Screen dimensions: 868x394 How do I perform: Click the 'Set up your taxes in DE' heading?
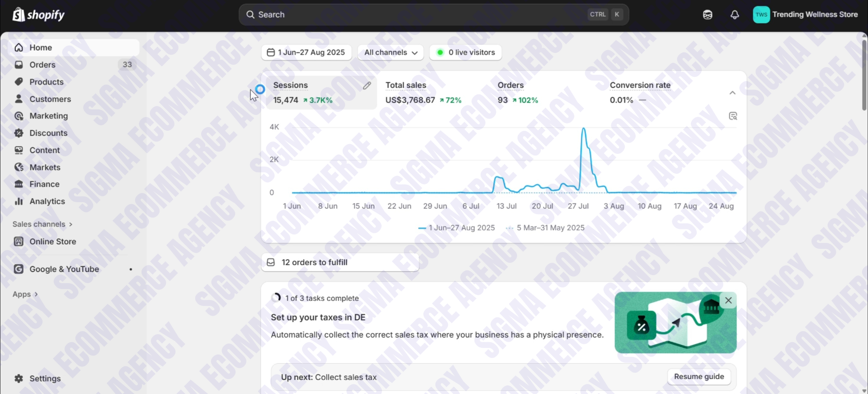318,318
